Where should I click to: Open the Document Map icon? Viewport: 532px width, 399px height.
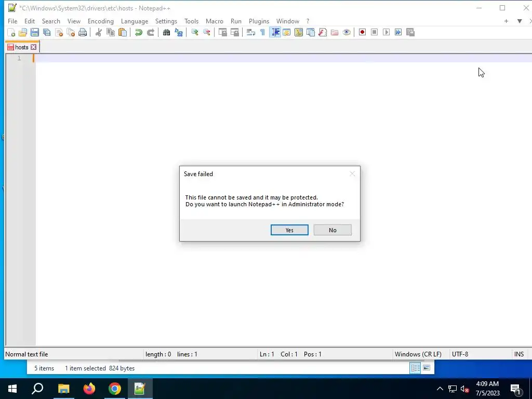(x=299, y=32)
